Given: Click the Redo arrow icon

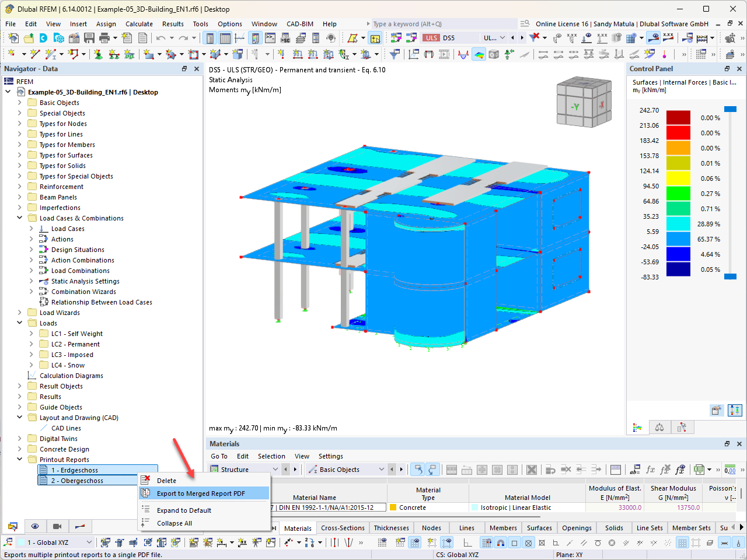Looking at the screenshot, I should coord(184,38).
